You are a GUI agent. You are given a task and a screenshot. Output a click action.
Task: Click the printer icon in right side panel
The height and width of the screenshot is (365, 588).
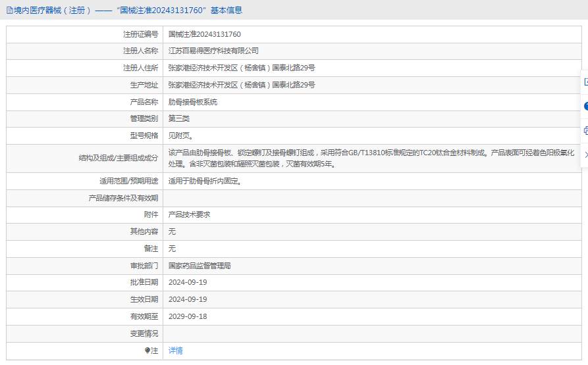click(586, 131)
